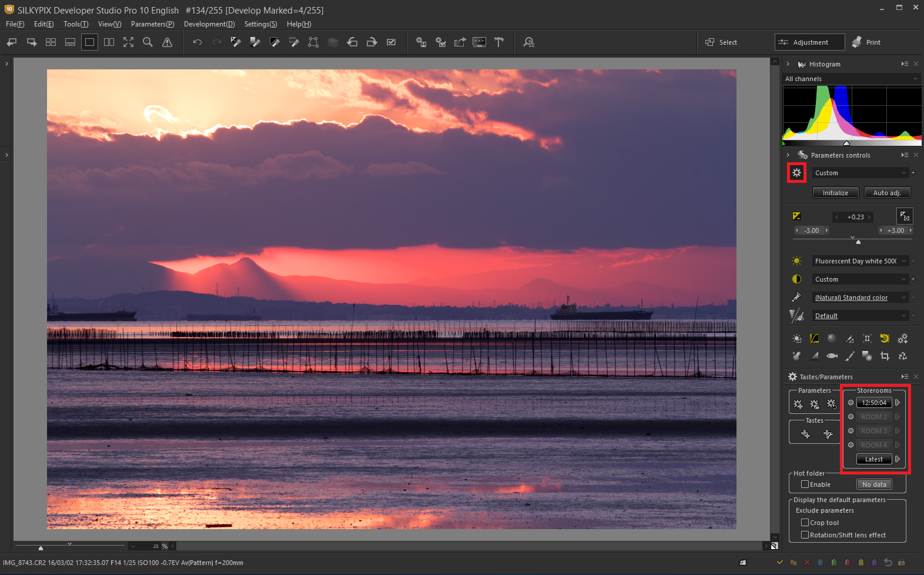Click the tone half-circle icon
Screen dimensions: 924x575
[796, 279]
